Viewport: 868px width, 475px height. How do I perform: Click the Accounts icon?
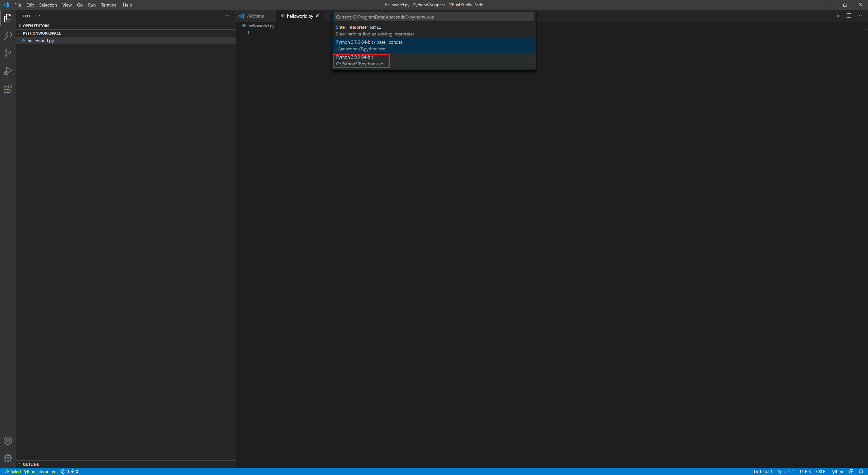tap(8, 441)
